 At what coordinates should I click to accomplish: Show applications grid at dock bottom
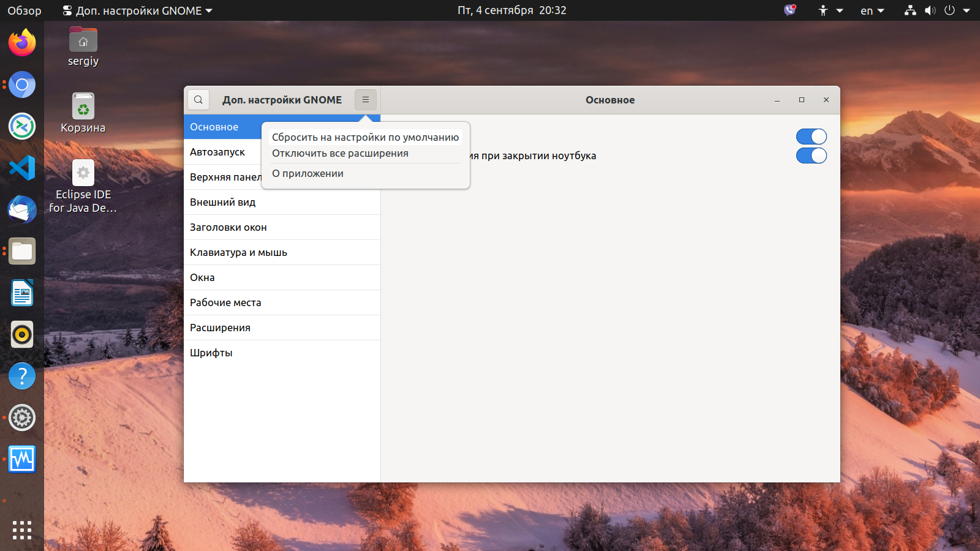pyautogui.click(x=22, y=530)
